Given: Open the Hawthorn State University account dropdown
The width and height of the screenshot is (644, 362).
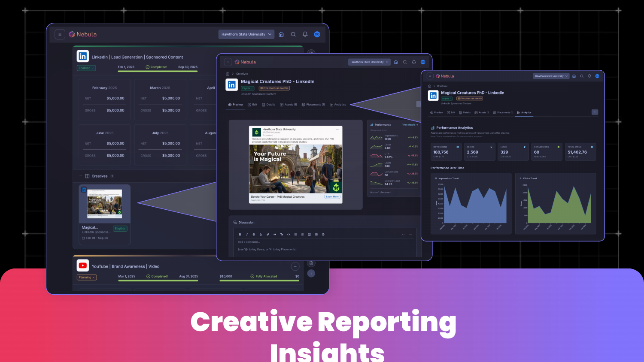Looking at the screenshot, I should (246, 34).
